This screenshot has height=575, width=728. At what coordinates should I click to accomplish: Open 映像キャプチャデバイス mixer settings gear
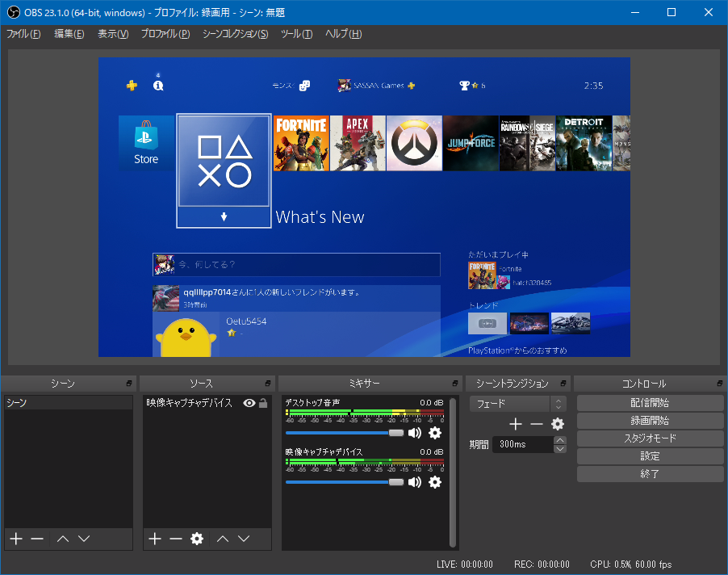tap(435, 482)
